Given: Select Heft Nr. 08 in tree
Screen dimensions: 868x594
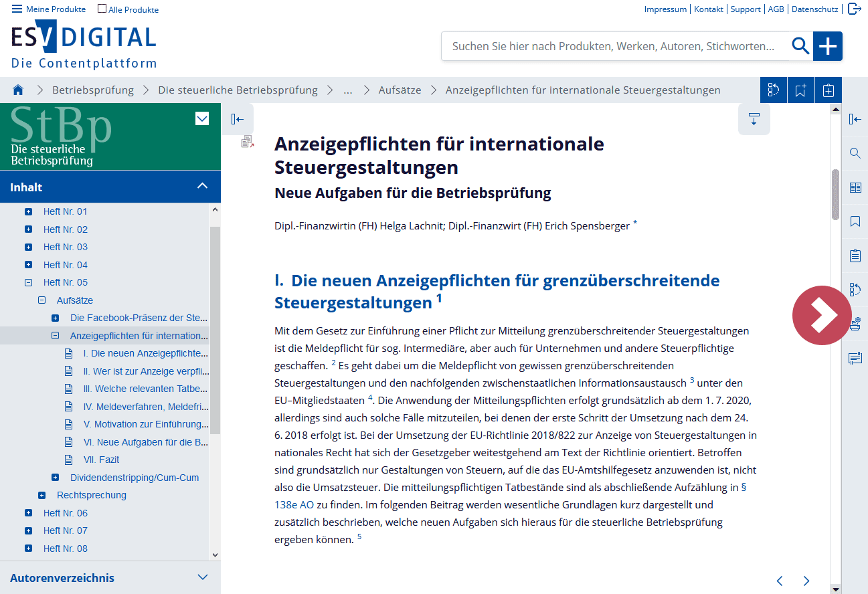Looking at the screenshot, I should tap(66, 549).
